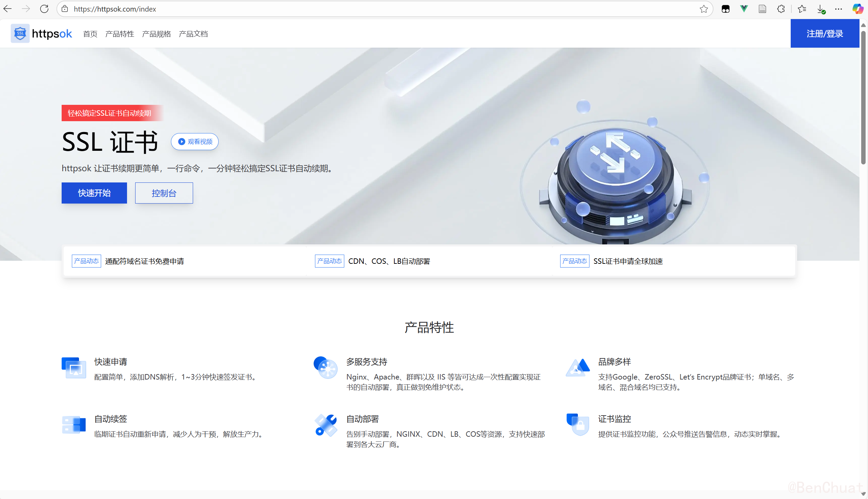Open the 控制台 console button
Image resolution: width=868 pixels, height=499 pixels.
tap(164, 193)
